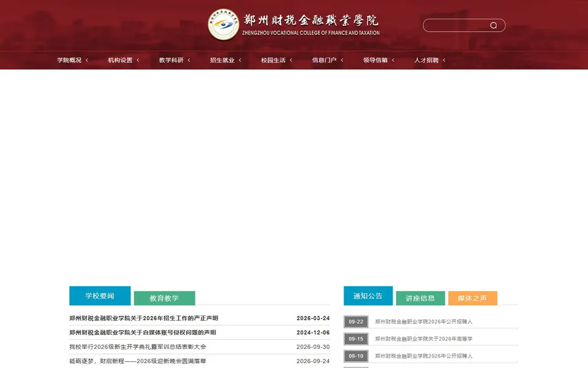Image resolution: width=588 pixels, height=368 pixels.
Task: Focus the header search input field
Action: click(464, 25)
